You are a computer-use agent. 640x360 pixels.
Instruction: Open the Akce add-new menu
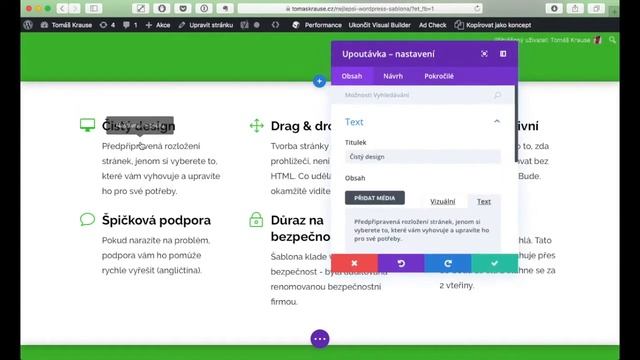pos(158,25)
